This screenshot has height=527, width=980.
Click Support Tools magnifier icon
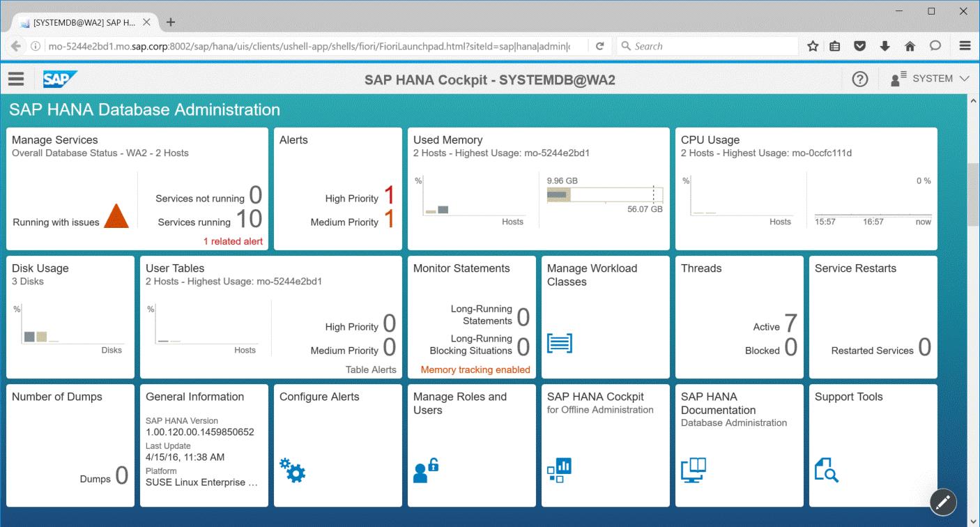(827, 471)
